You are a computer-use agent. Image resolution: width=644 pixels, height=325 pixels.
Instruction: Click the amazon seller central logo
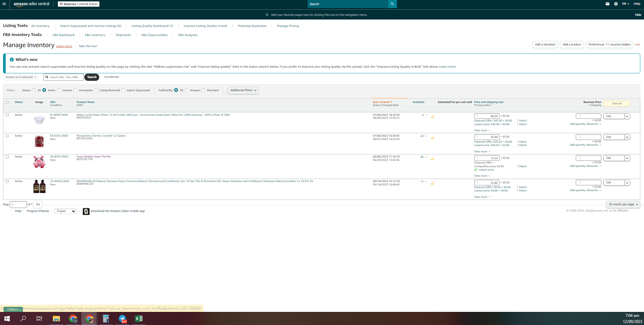[x=31, y=4]
